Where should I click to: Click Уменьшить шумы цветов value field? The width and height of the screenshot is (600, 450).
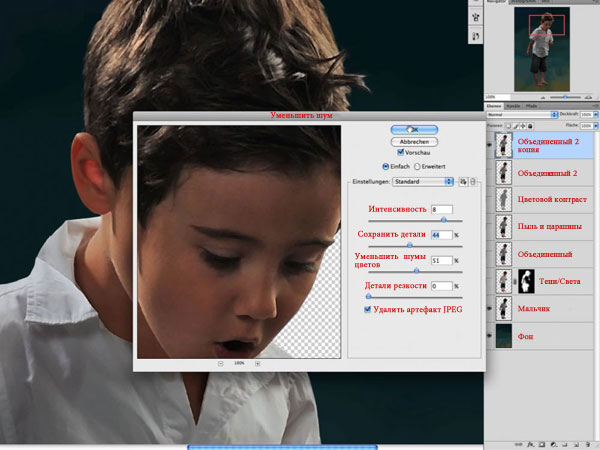click(x=442, y=261)
